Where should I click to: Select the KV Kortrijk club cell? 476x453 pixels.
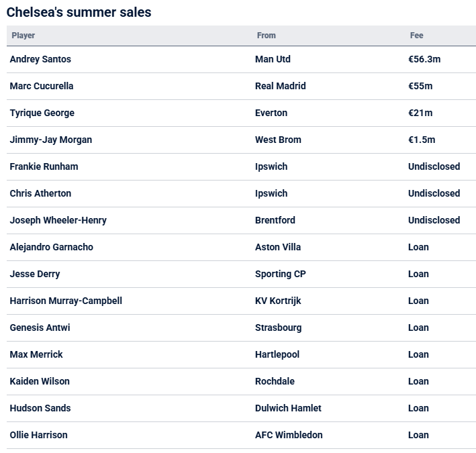pos(278,301)
